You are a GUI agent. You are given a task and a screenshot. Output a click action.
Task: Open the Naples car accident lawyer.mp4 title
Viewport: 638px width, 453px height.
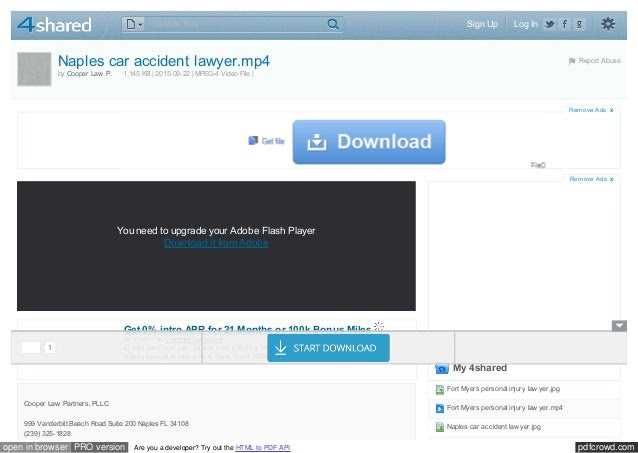tap(164, 61)
